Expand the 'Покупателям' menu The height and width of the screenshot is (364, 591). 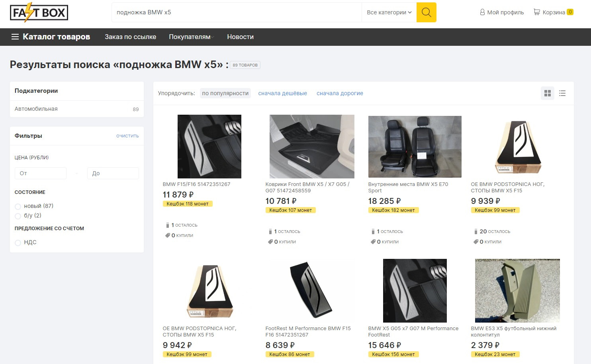pos(191,37)
